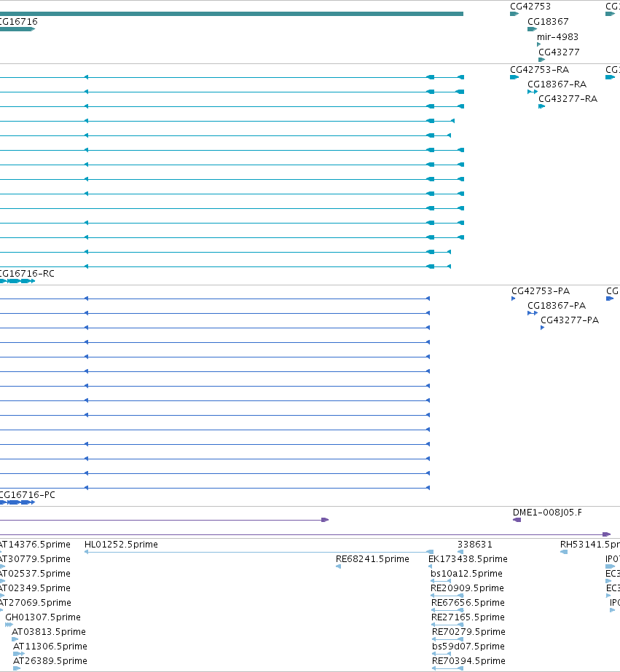
Task: Open the bs10a12.5prime EST label
Action: pos(466,574)
